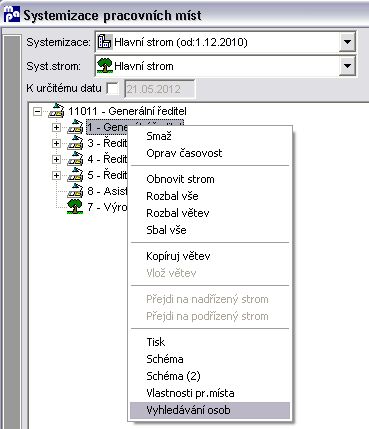Click workplace icon of node 4

point(75,159)
